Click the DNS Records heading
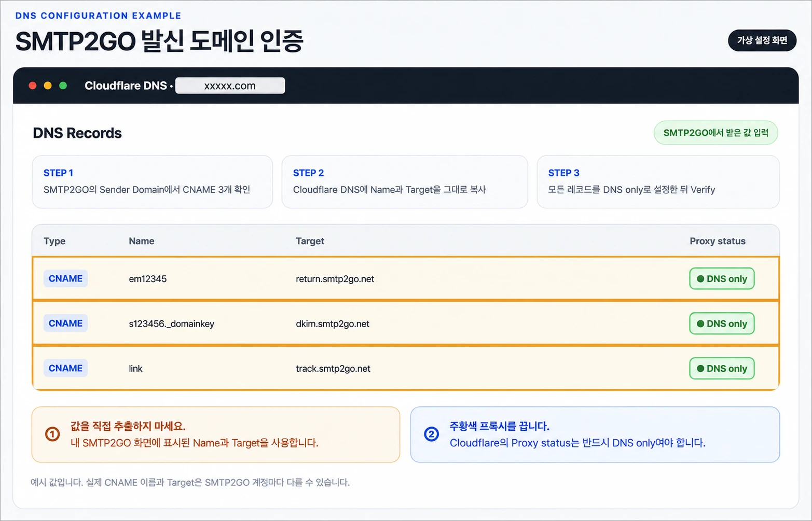Viewport: 812px width, 521px height. click(x=77, y=133)
